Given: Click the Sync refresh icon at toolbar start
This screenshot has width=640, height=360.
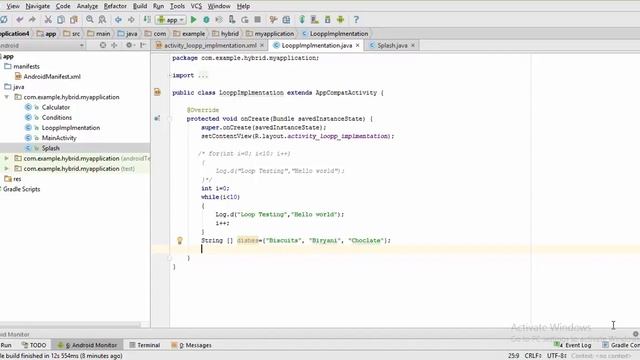Looking at the screenshot, I should click(x=4, y=20).
